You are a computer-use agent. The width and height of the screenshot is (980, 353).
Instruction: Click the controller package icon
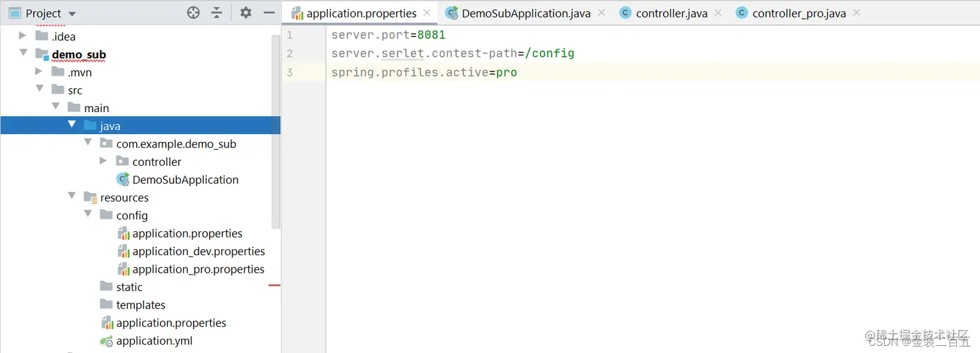pyautogui.click(x=122, y=161)
